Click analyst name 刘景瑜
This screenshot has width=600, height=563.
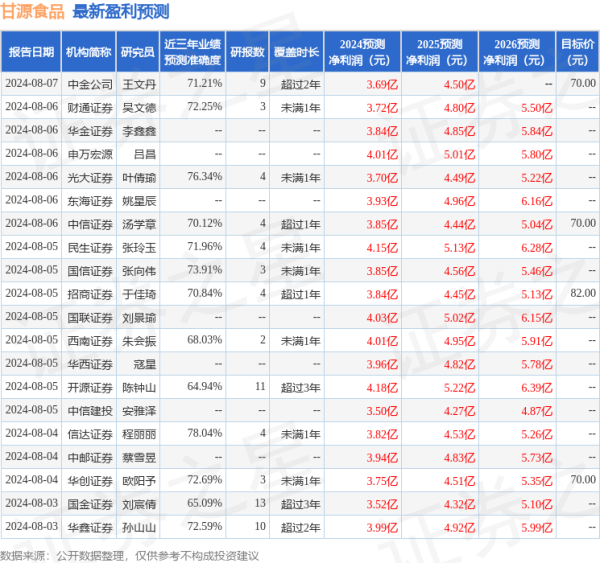coord(139,318)
